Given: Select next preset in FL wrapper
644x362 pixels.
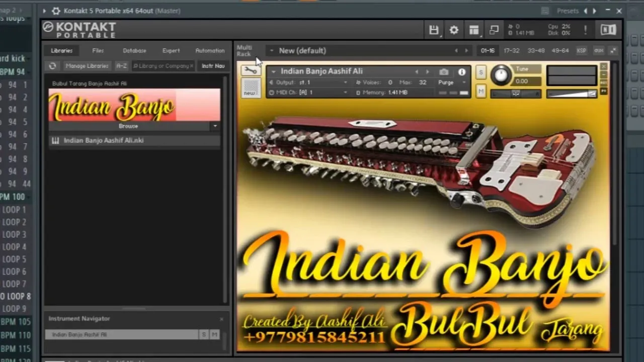Looking at the screenshot, I should 594,11.
